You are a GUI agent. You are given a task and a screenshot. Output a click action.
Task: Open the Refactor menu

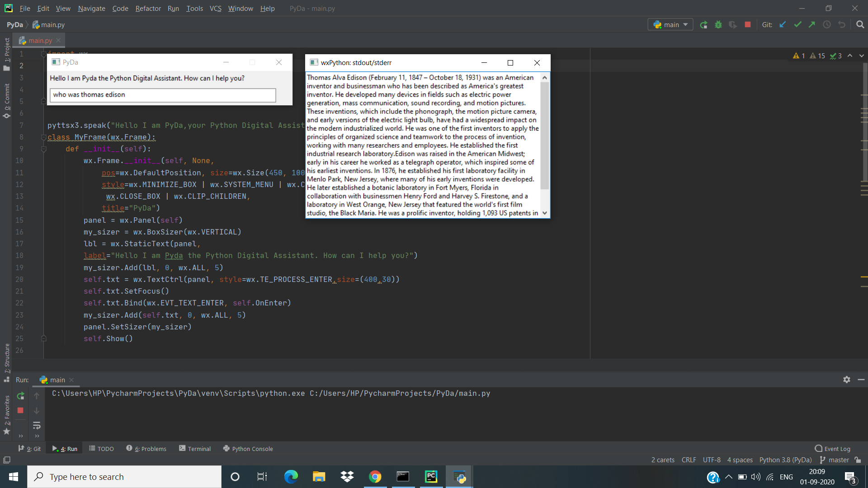[148, 9]
